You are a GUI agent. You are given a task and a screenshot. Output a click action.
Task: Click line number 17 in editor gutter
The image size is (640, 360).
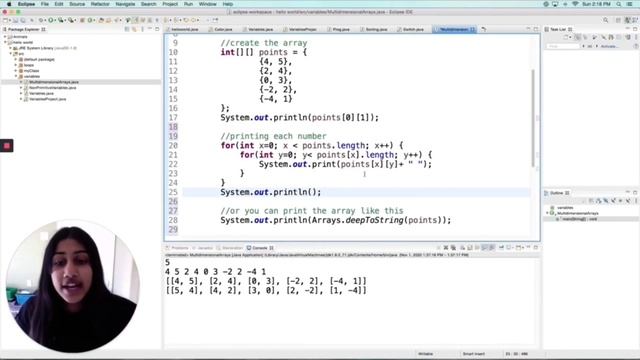(x=173, y=118)
